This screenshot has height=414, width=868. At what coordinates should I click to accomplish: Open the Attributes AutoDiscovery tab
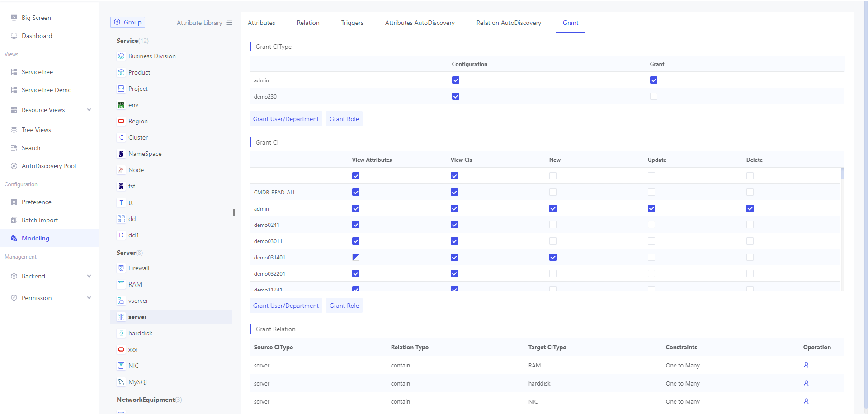click(420, 23)
